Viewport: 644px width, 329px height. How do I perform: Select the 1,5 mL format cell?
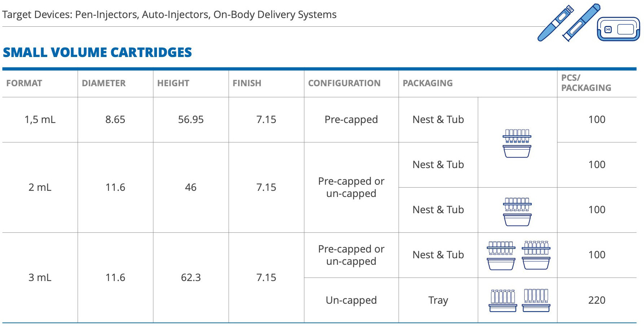pos(40,120)
